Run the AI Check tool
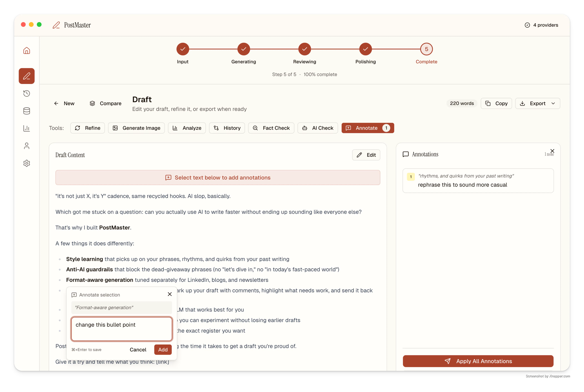Screen dimensions: 584x392 318,128
